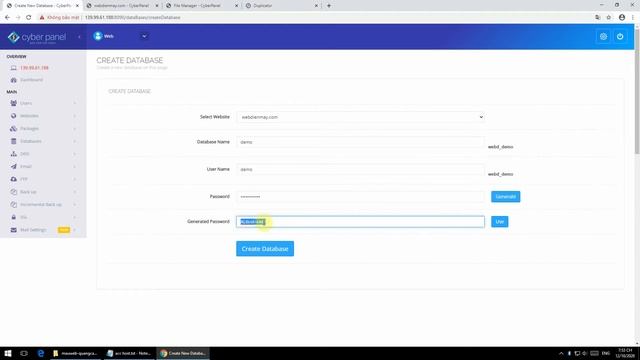Click the FTP cloud icon in the sidebar
This screenshot has width=640, height=360.
(13, 179)
